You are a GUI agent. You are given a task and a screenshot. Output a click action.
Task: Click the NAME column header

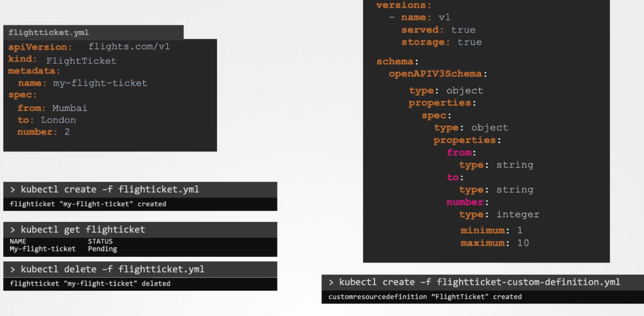(18, 241)
